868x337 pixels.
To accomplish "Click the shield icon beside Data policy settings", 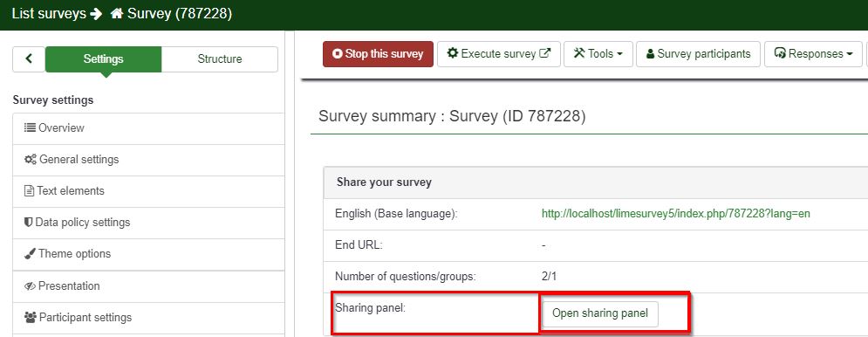I will pyautogui.click(x=29, y=222).
